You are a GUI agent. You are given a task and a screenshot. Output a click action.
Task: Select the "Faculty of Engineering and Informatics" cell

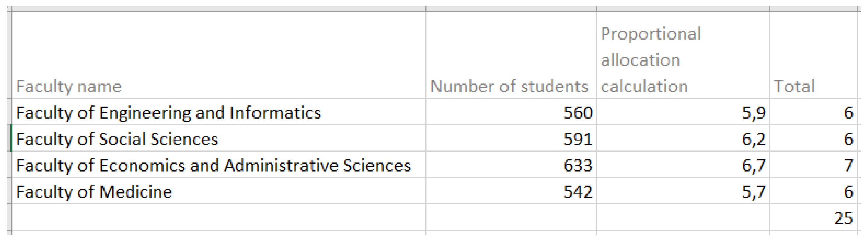coord(218,112)
